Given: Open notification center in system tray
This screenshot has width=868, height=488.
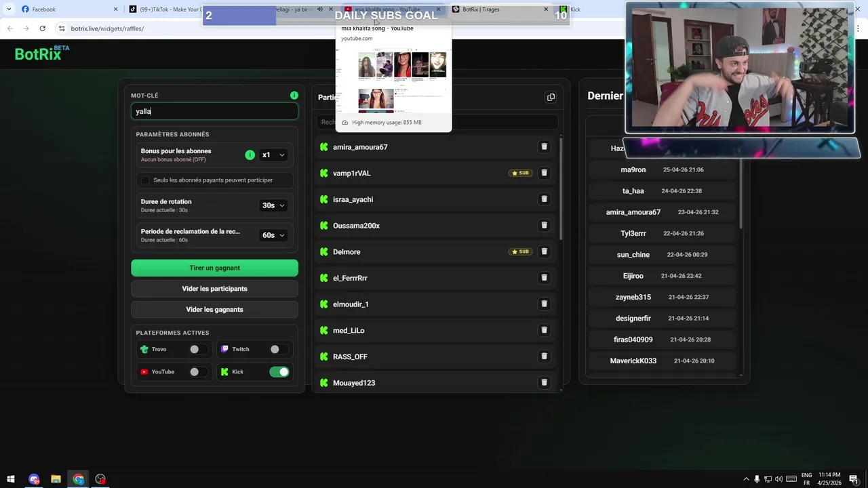Looking at the screenshot, I should pyautogui.click(x=854, y=479).
